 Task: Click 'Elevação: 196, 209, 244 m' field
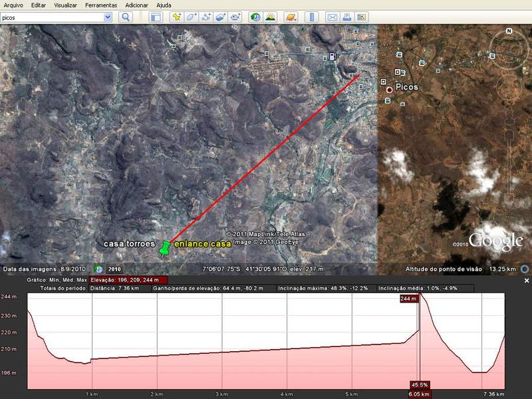(x=128, y=280)
